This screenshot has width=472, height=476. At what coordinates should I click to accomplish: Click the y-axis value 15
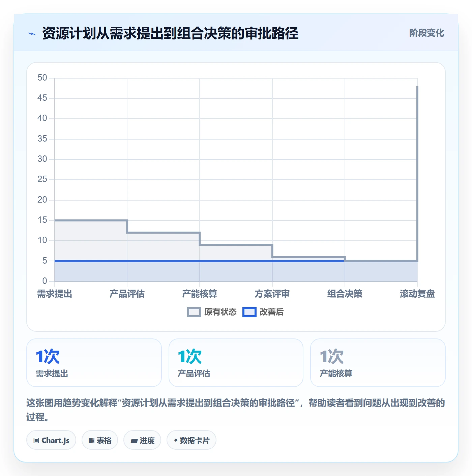(42, 220)
